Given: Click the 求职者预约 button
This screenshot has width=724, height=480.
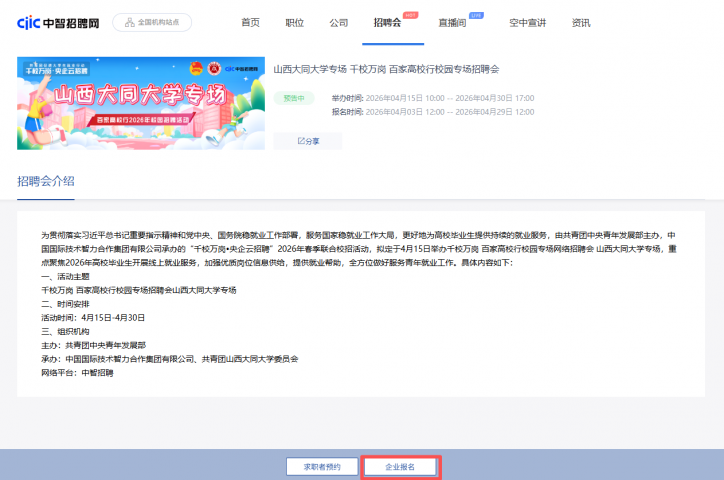Looking at the screenshot, I should [x=320, y=466].
